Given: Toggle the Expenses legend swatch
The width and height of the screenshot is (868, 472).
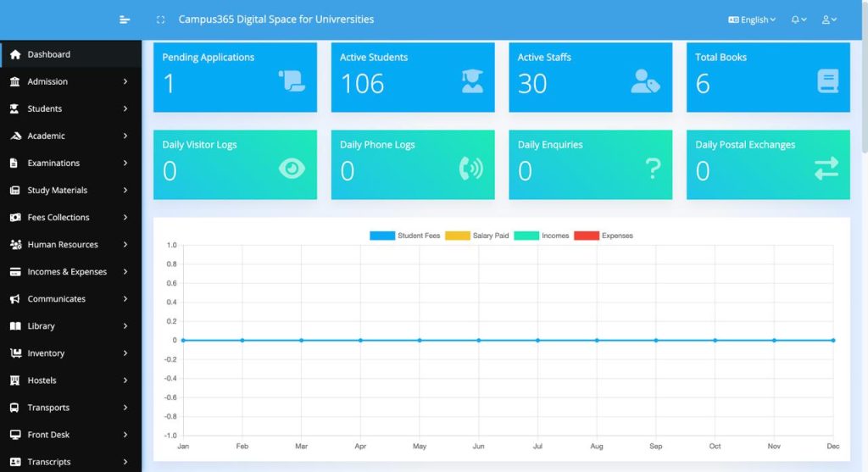Looking at the screenshot, I should (x=587, y=236).
